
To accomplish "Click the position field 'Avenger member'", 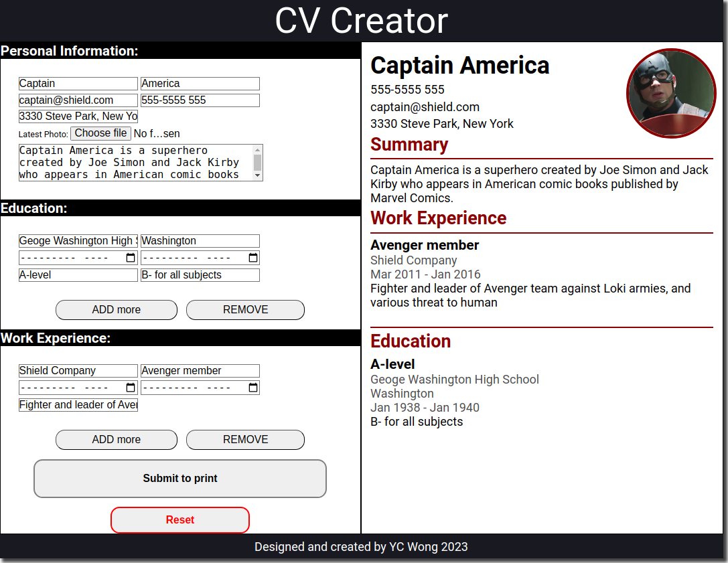I will pyautogui.click(x=200, y=371).
